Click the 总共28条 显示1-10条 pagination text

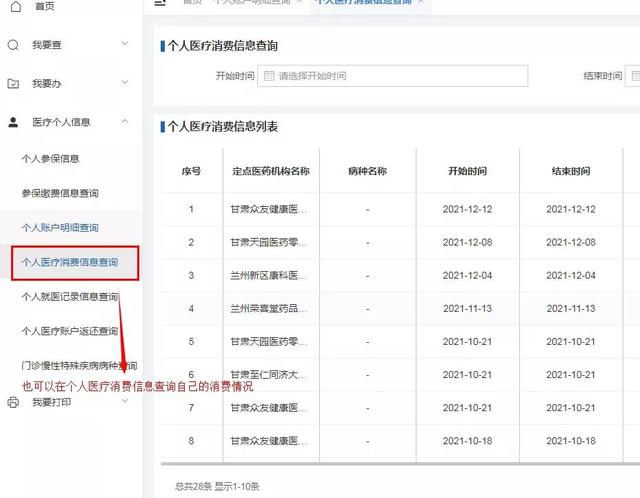coord(217,487)
